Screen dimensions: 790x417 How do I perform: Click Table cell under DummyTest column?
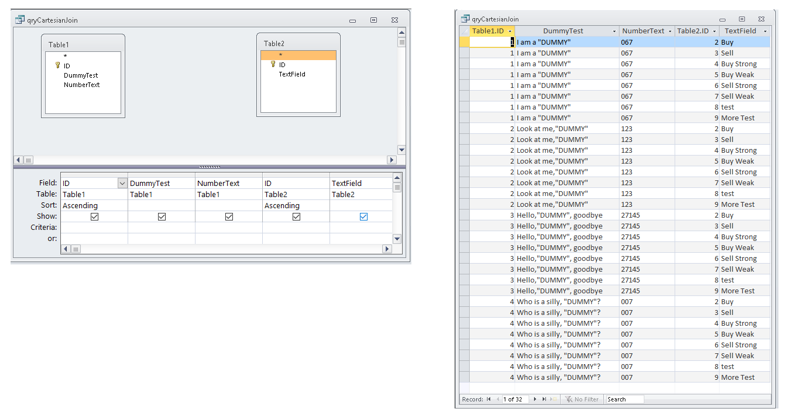(x=162, y=194)
